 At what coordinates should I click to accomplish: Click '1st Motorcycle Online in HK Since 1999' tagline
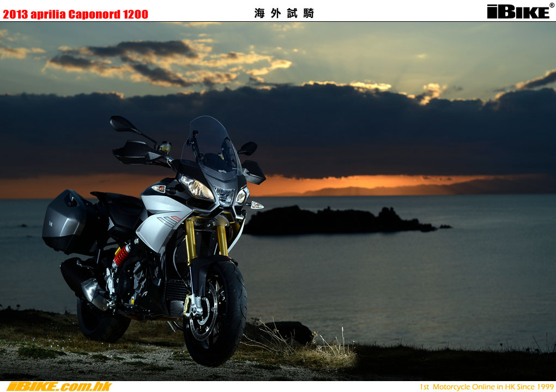[x=486, y=387]
